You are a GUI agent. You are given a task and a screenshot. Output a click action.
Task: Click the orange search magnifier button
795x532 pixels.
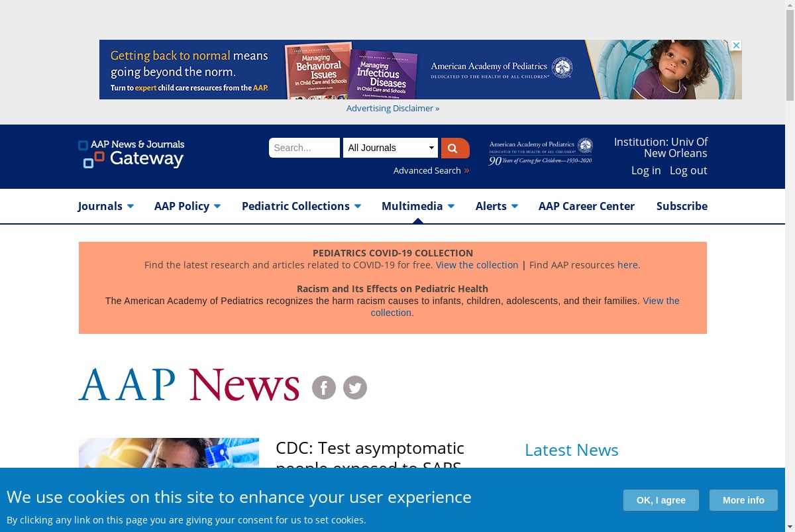(455, 148)
